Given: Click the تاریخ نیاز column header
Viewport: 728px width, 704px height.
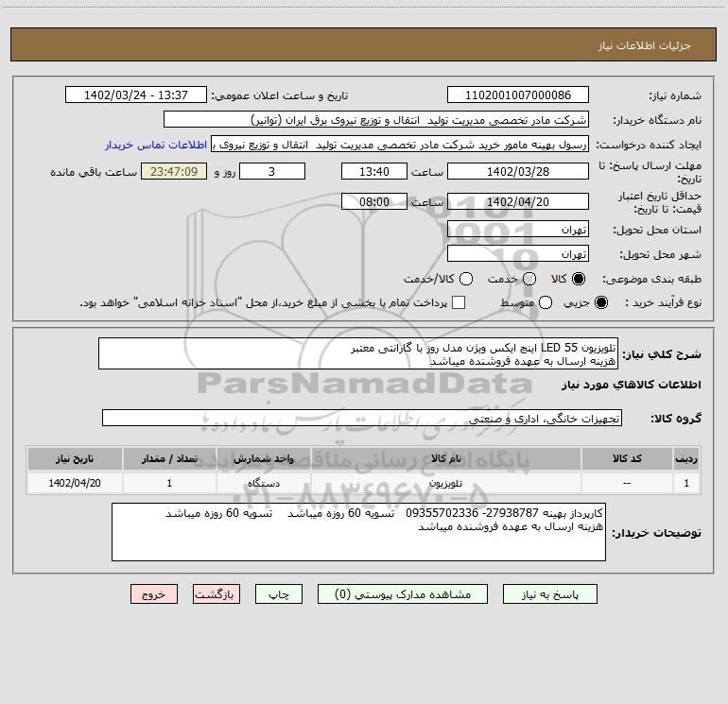Looking at the screenshot, I should (x=75, y=458).
